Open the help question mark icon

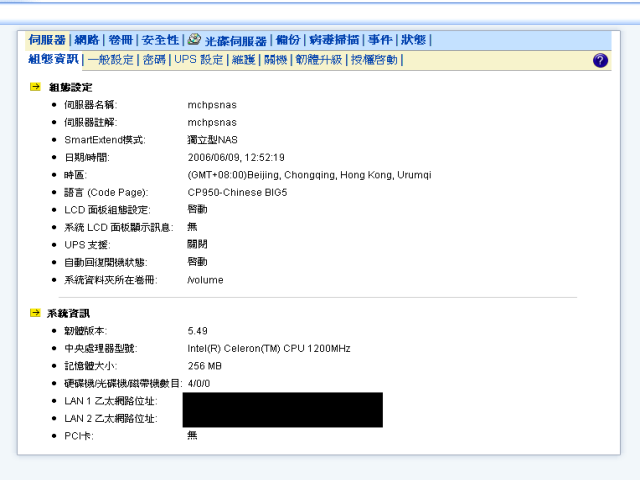pos(600,60)
